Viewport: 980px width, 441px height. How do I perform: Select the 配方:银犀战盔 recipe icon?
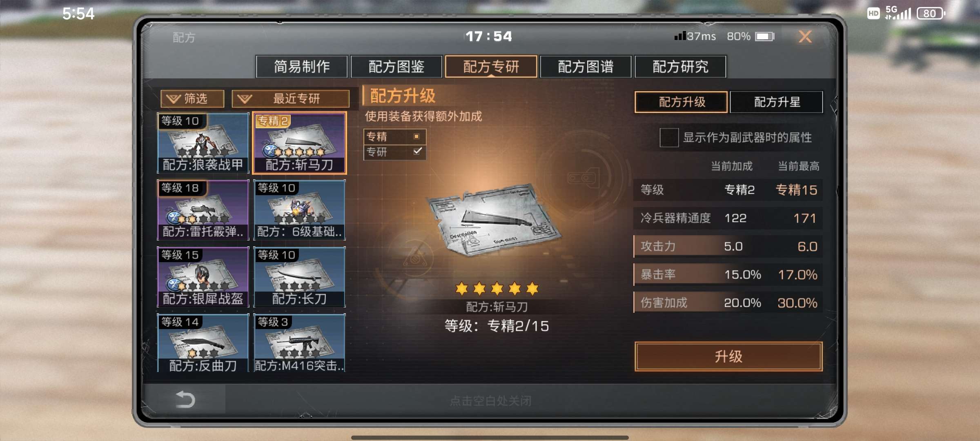pyautogui.click(x=203, y=277)
